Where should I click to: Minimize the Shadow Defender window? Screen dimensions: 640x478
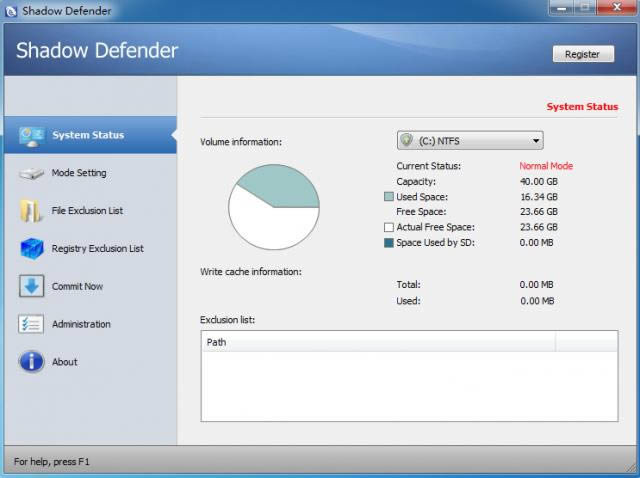pos(562,7)
